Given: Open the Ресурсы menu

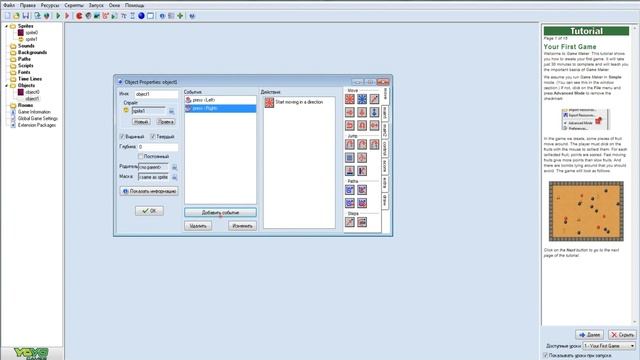Looking at the screenshot, I should coord(50,5).
